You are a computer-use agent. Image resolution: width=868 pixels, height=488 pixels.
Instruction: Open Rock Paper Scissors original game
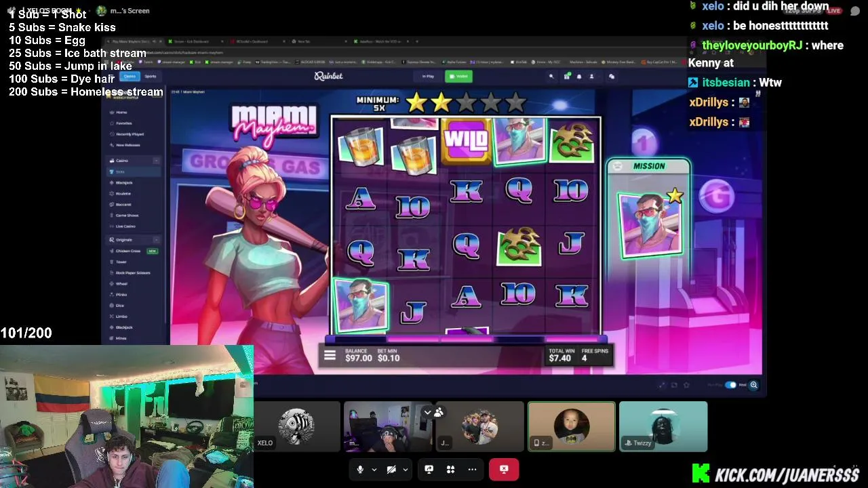[x=133, y=272]
